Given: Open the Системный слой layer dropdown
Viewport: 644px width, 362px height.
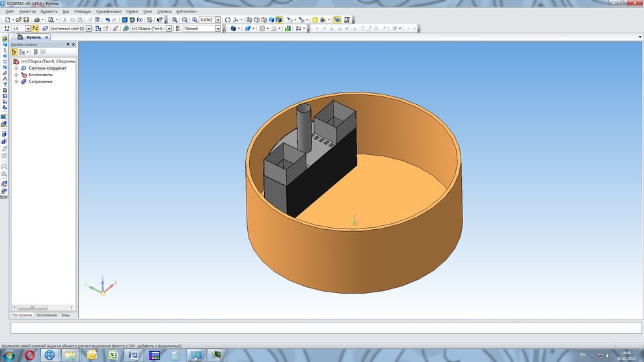Looking at the screenshot, I should pyautogui.click(x=90, y=29).
